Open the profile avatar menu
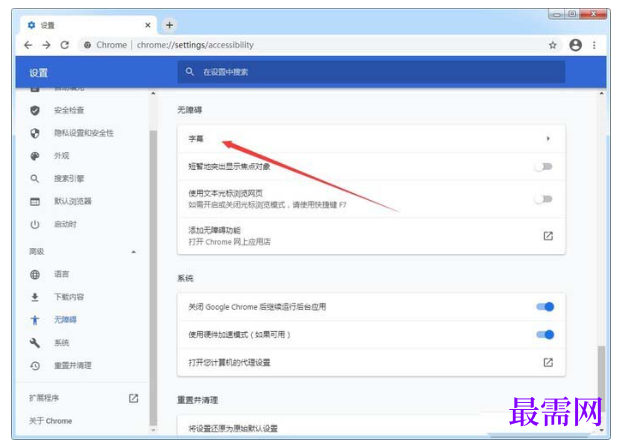621x443 pixels. [x=575, y=45]
